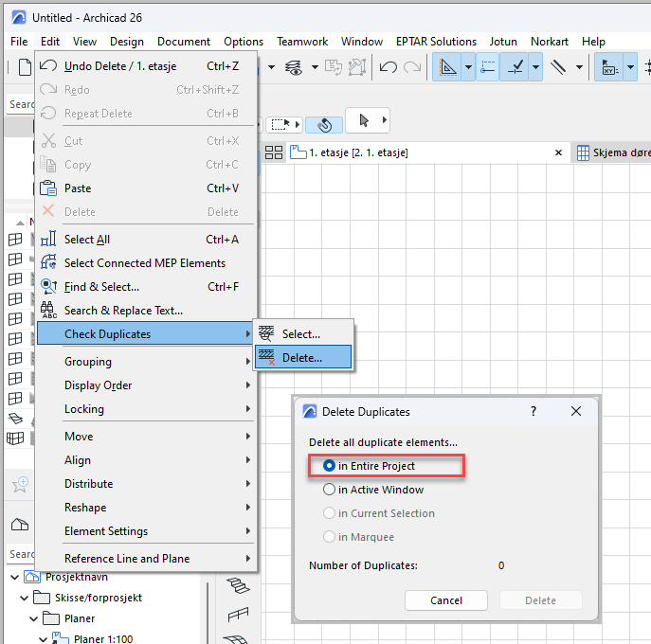Select the 'in Active Window' radio button
The width and height of the screenshot is (651, 644).
click(x=329, y=490)
